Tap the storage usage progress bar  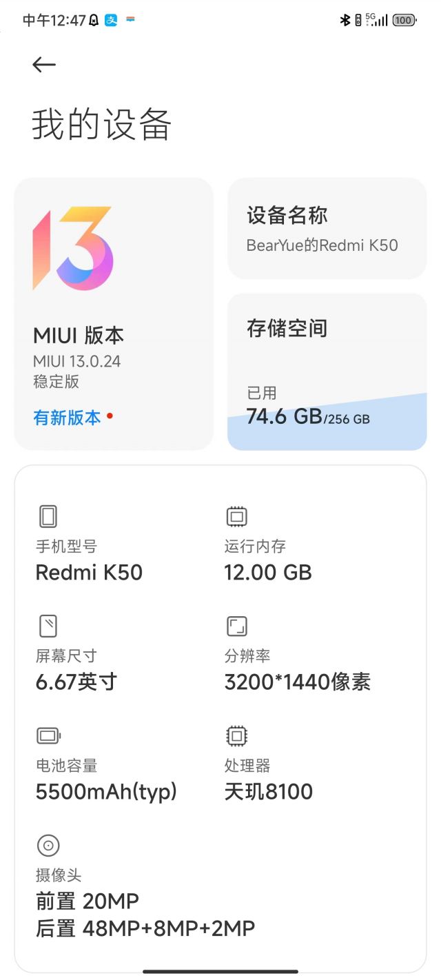[x=326, y=427]
